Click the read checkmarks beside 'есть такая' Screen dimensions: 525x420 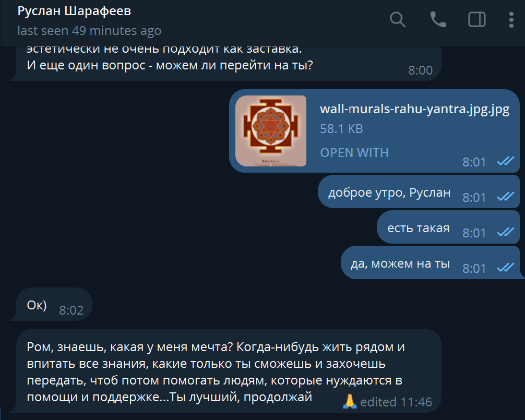pos(506,232)
